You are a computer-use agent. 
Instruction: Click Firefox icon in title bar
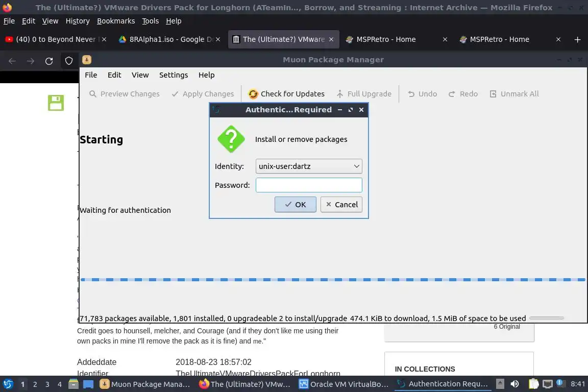7,8
